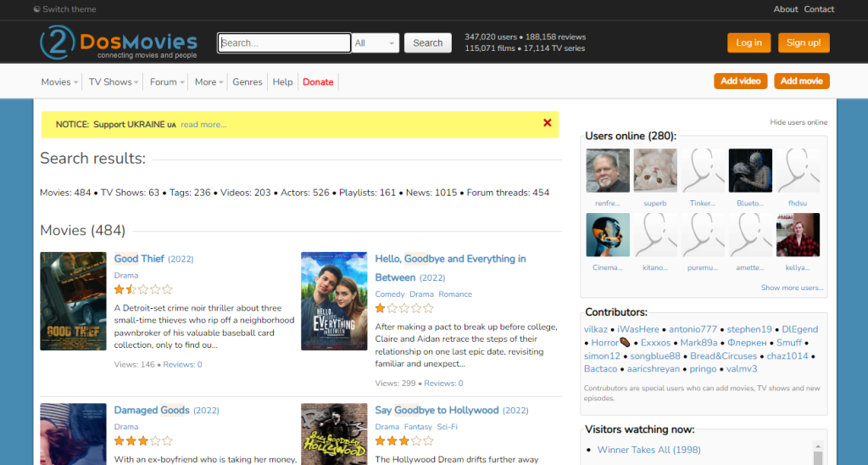Open the Genres page
Viewport: 868px width, 465px height.
248,81
